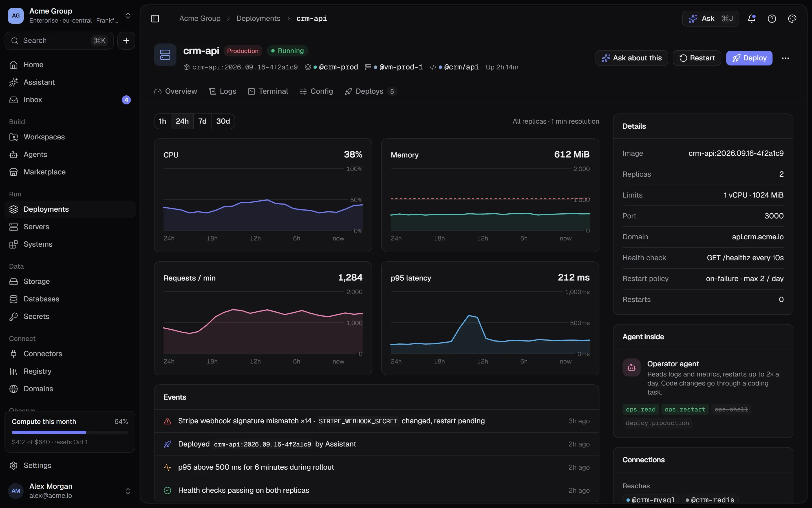812x508 pixels.
Task: Open Databases page
Action: [70, 299]
